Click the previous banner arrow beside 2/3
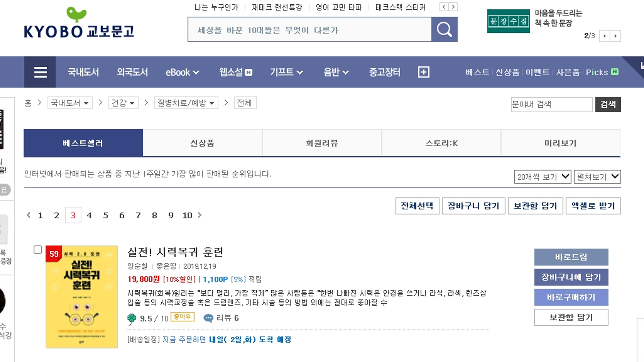The height and width of the screenshot is (362, 644). [604, 36]
